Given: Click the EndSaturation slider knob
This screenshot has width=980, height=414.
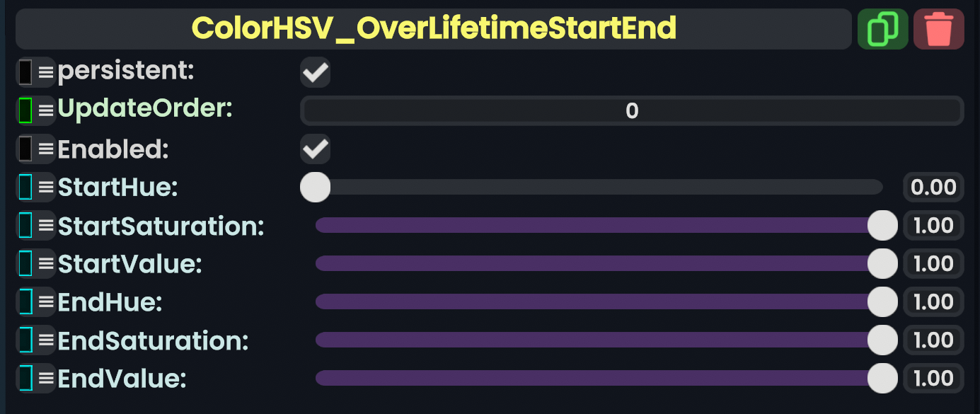Looking at the screenshot, I should click(x=882, y=340).
